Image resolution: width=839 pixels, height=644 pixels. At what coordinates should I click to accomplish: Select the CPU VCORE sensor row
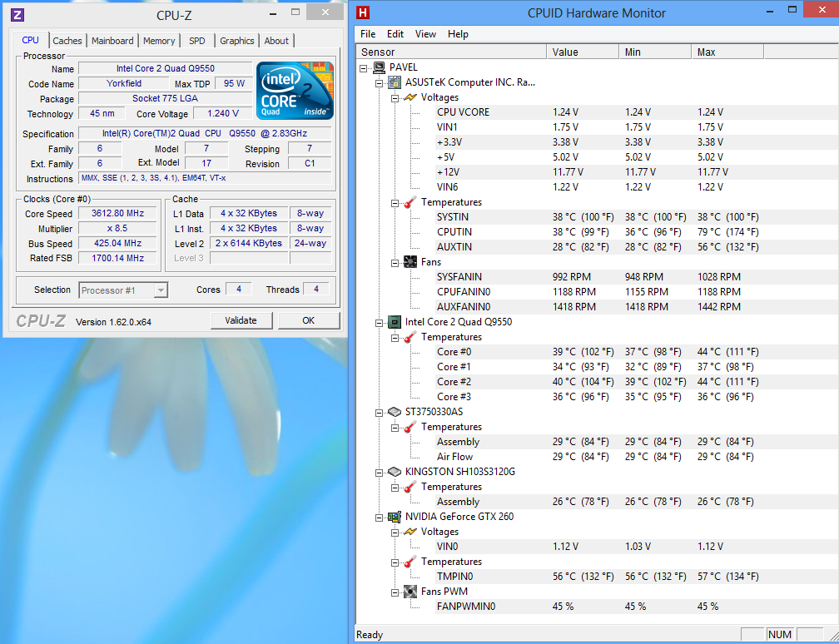[x=636, y=112]
